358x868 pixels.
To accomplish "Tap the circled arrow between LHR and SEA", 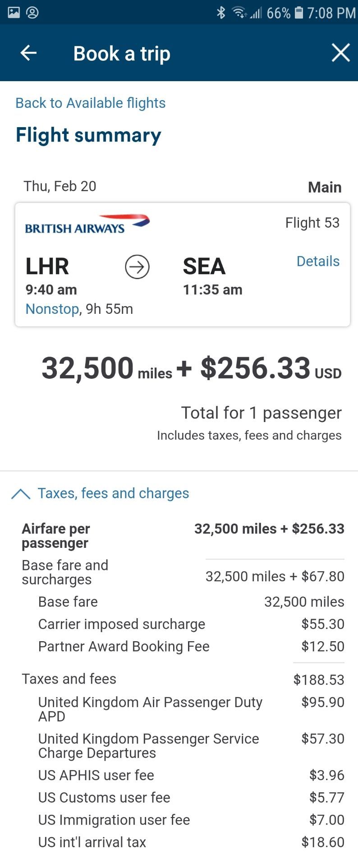I will point(137,267).
